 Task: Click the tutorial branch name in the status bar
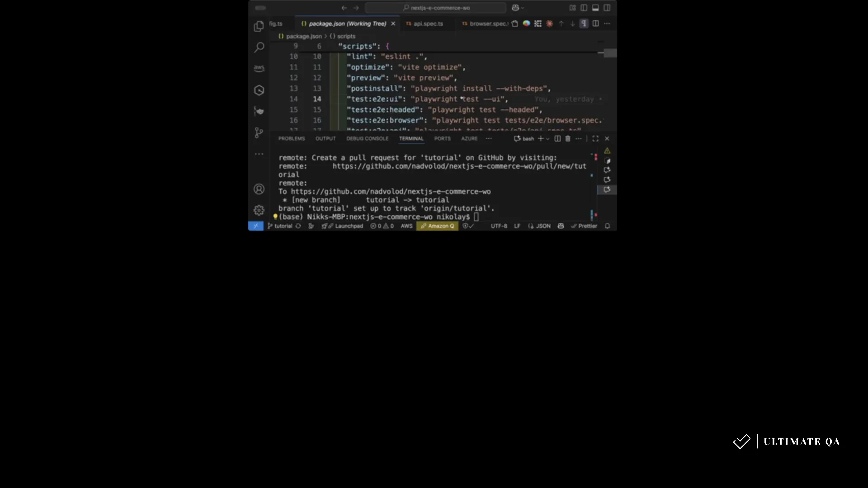[280, 226]
